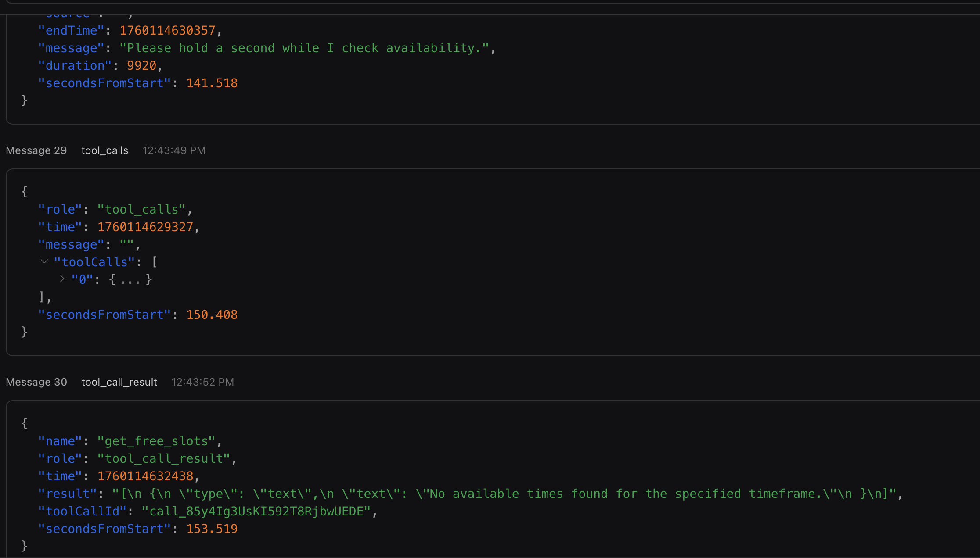The height and width of the screenshot is (558, 980).
Task: Expand the "0" tool call entry chevron
Action: pos(62,279)
